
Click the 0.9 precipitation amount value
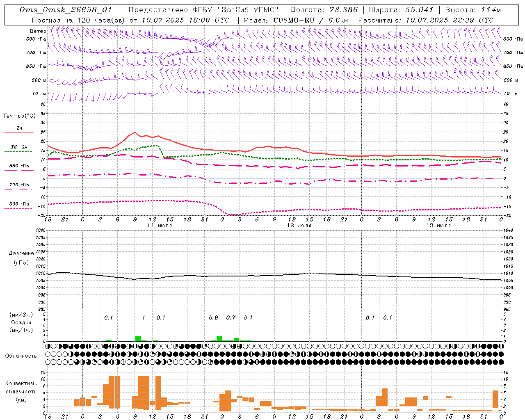[x=213, y=317]
